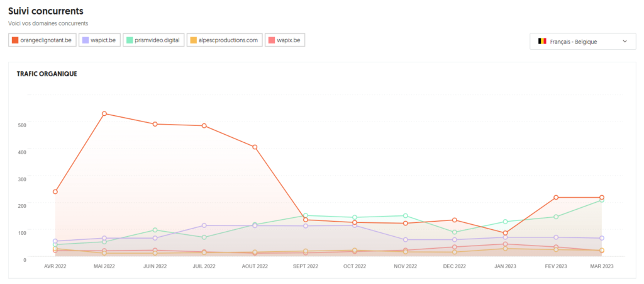Click the orange data point at AOUT 2022

pos(255,147)
